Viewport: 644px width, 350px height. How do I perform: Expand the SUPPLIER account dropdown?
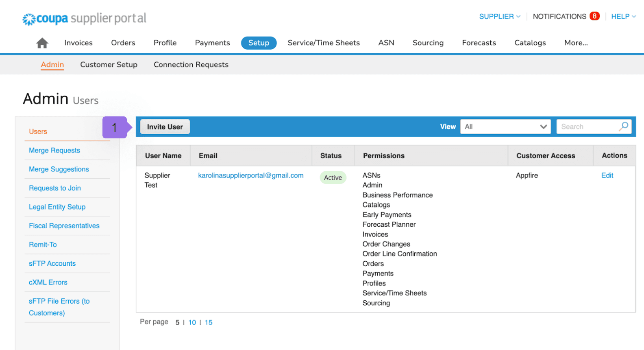point(499,17)
